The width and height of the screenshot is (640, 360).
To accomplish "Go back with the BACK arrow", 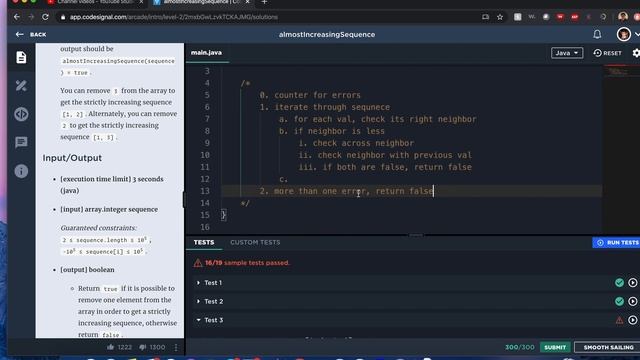I will [31, 35].
